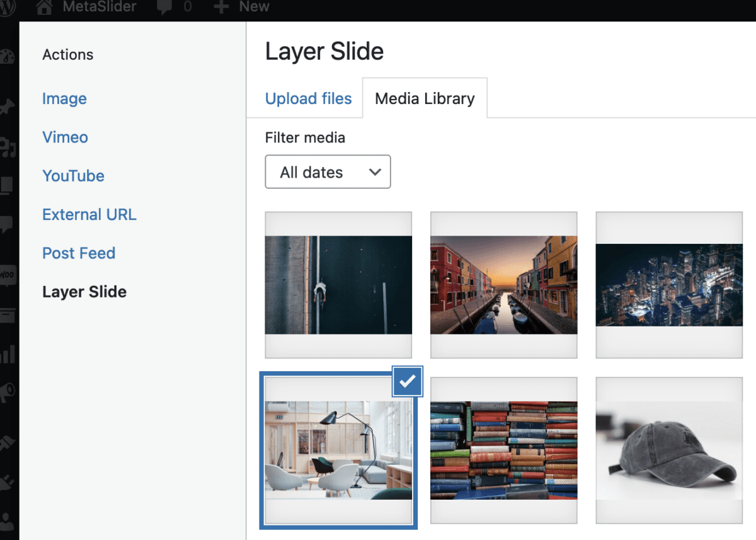Select the stacked books image
Viewport: 756px width, 540px height.
click(x=503, y=450)
